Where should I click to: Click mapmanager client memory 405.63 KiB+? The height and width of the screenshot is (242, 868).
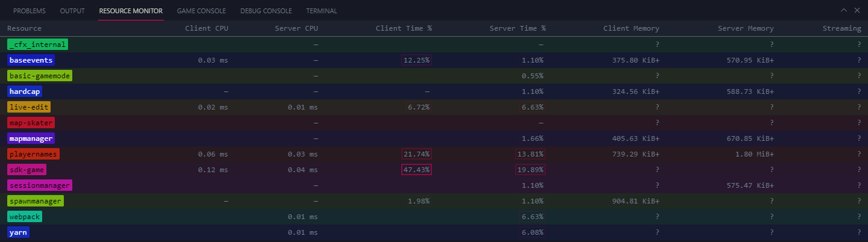tap(635, 138)
